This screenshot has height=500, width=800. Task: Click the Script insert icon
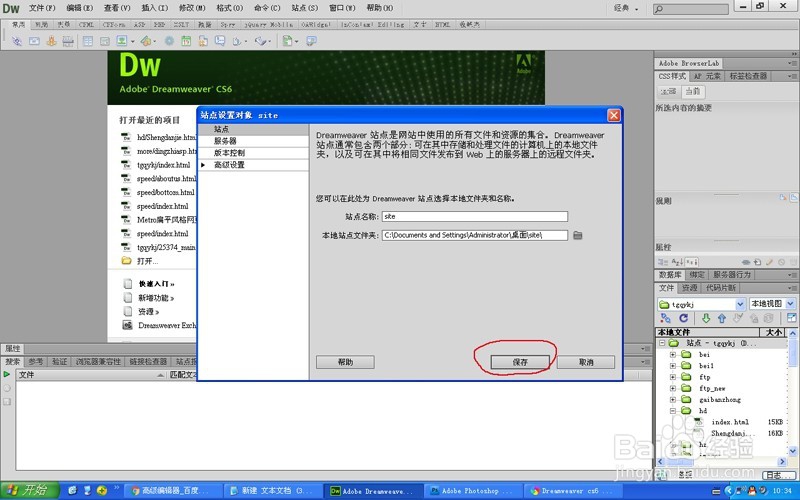(260, 41)
